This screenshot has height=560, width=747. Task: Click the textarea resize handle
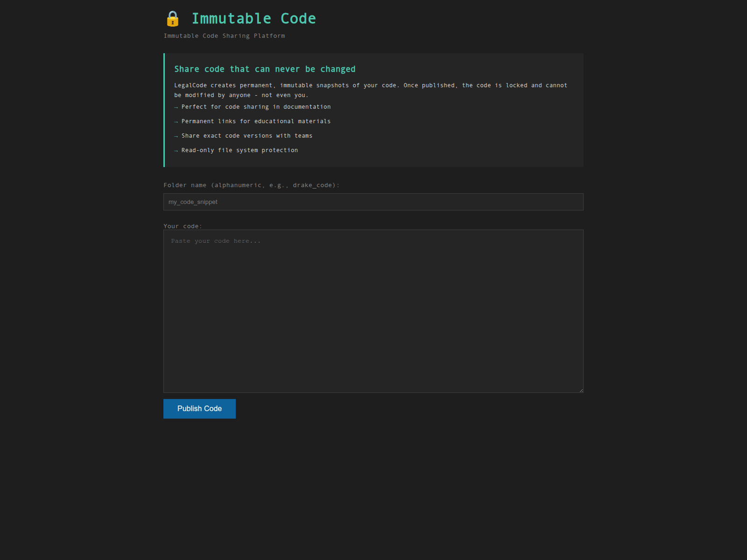581,389
